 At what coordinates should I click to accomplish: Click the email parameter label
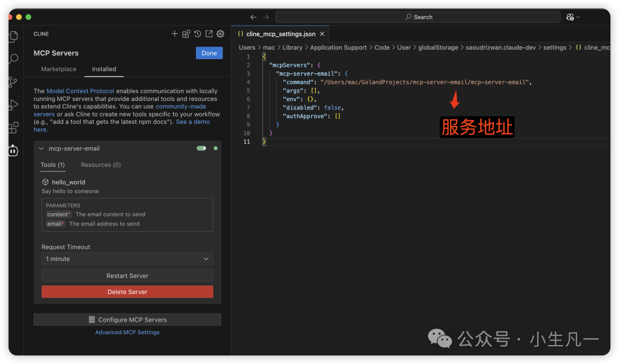[x=55, y=224]
